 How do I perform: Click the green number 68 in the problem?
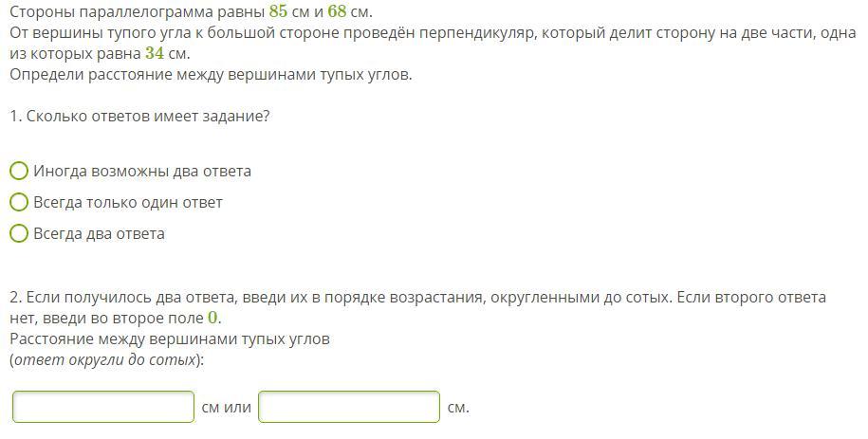tap(337, 11)
